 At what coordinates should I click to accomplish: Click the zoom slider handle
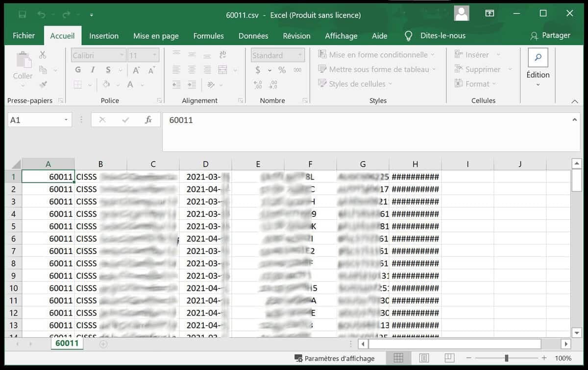pos(506,358)
